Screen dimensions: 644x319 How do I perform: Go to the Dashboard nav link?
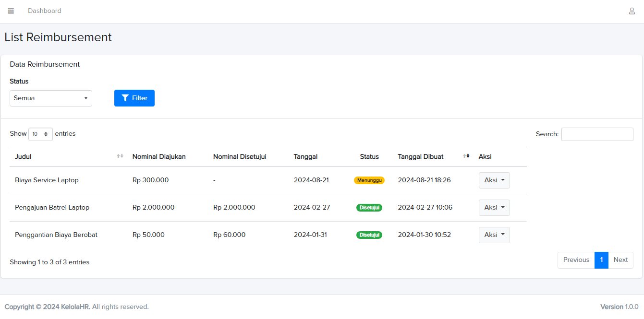tap(45, 11)
